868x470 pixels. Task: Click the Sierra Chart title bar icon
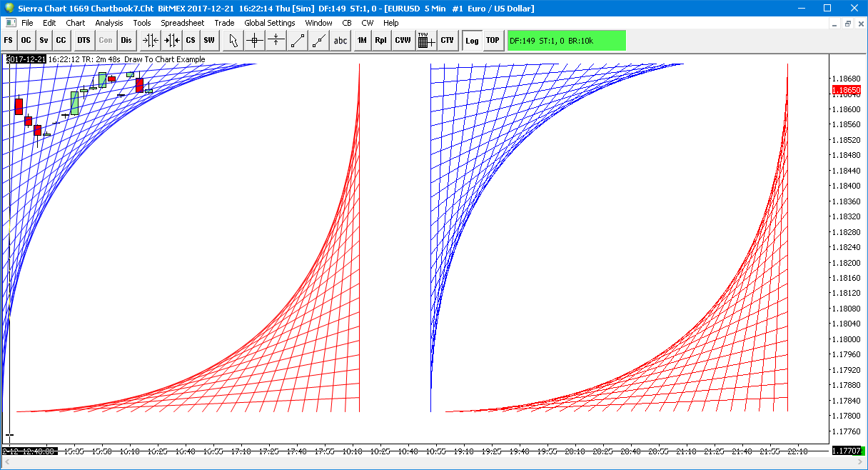9,8
